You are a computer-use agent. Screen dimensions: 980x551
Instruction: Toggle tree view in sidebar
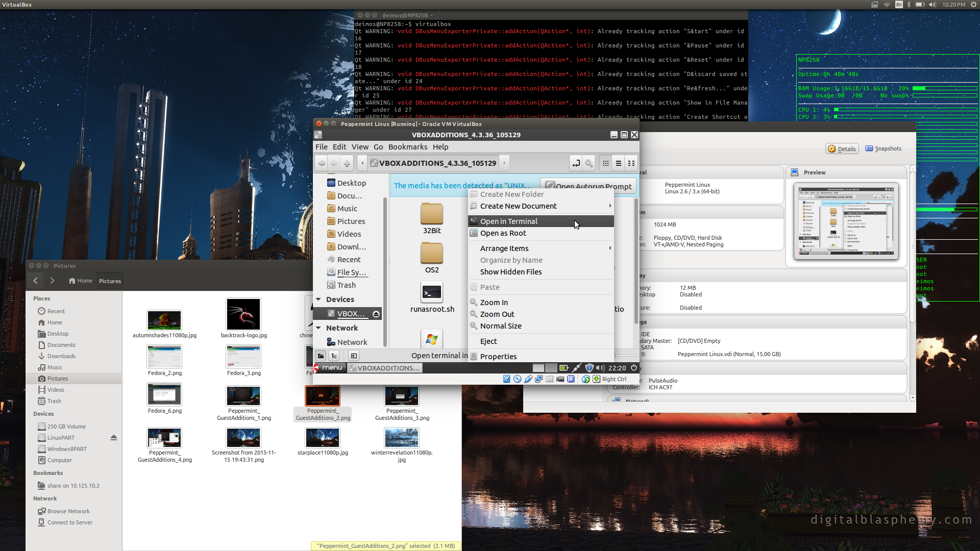334,356
